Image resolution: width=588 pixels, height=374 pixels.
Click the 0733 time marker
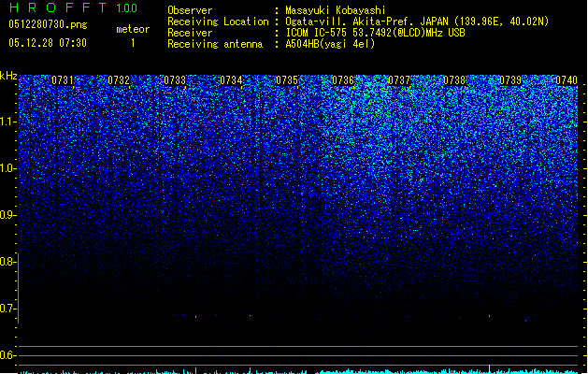click(175, 80)
